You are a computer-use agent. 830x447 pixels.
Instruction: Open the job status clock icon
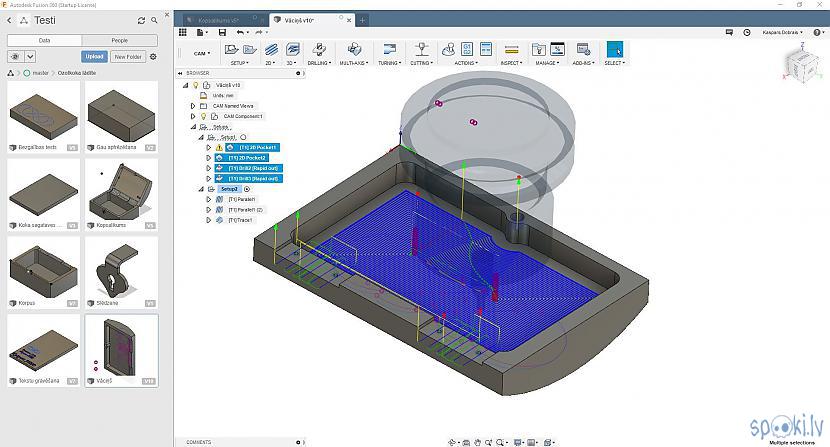click(747, 32)
